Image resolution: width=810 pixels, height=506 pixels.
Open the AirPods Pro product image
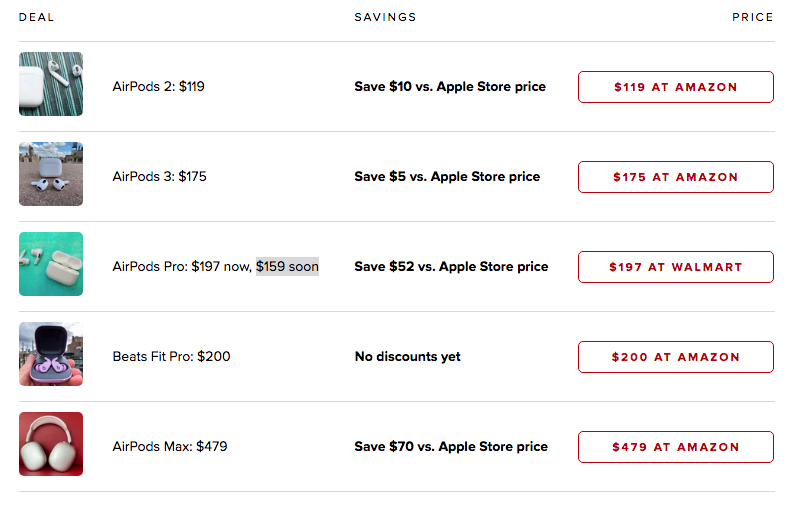[51, 264]
